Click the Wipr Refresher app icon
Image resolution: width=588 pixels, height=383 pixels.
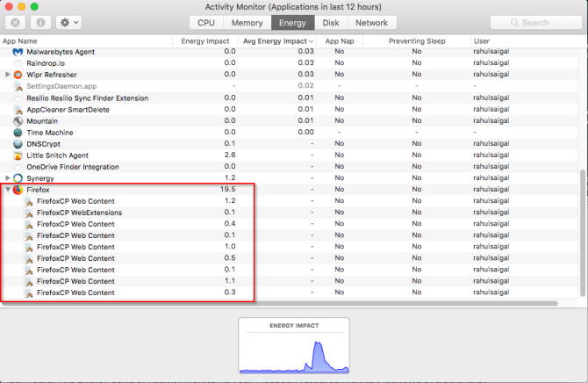pyautogui.click(x=18, y=75)
